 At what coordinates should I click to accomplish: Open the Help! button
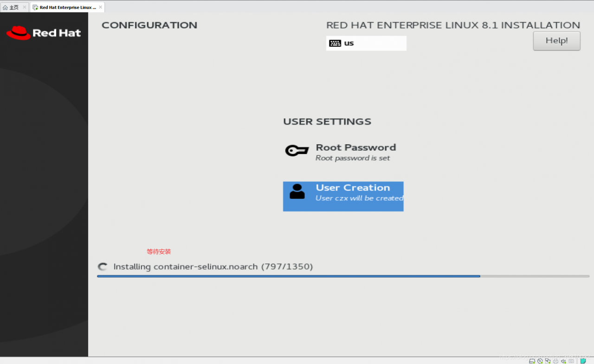click(556, 41)
